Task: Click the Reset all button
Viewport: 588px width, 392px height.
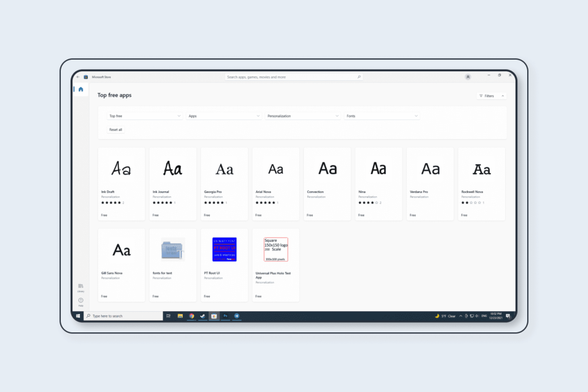Action: click(115, 129)
